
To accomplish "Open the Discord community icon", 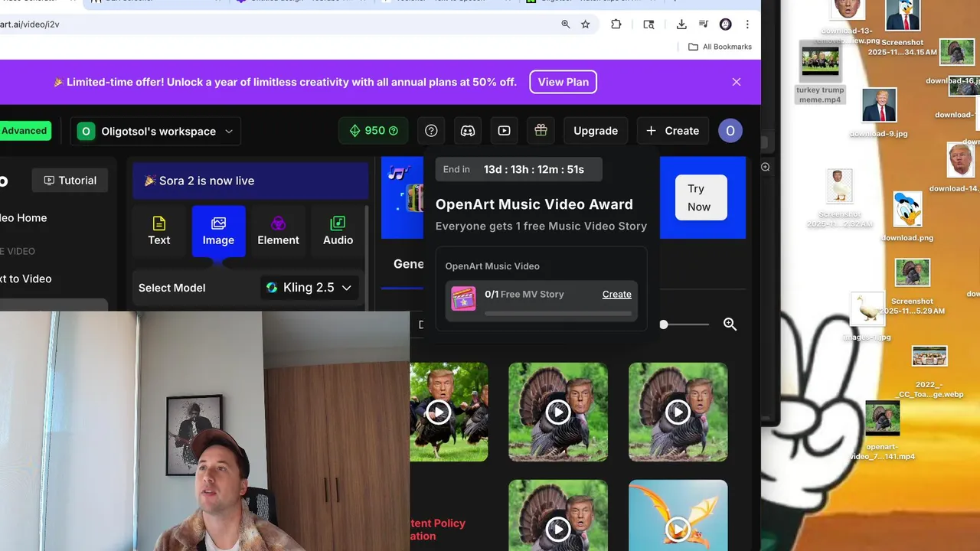I will click(x=468, y=131).
